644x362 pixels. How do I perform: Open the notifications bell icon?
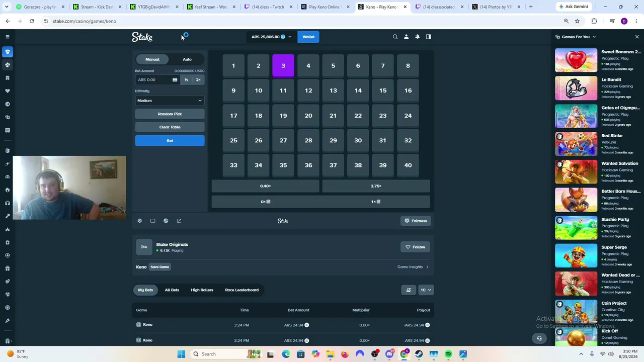click(417, 37)
